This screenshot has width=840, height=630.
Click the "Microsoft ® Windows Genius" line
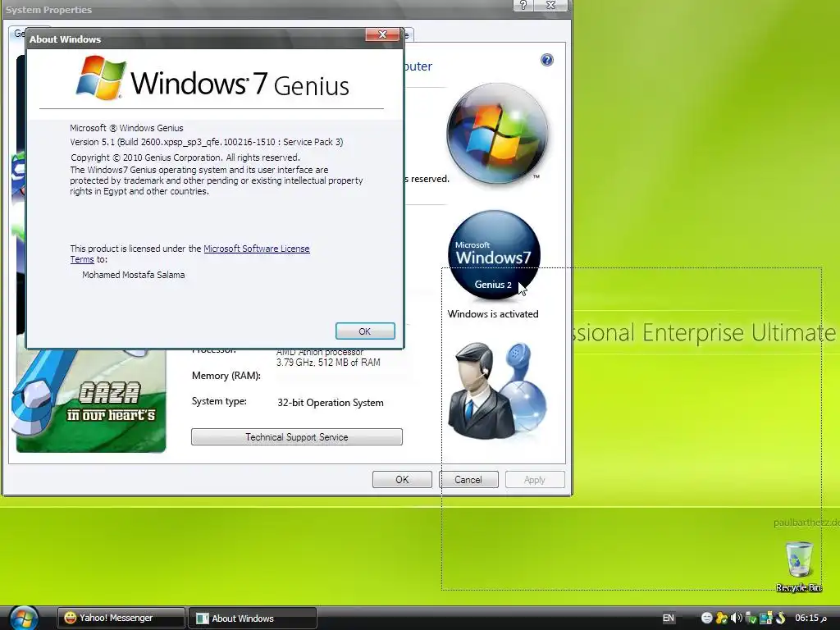tap(126, 128)
